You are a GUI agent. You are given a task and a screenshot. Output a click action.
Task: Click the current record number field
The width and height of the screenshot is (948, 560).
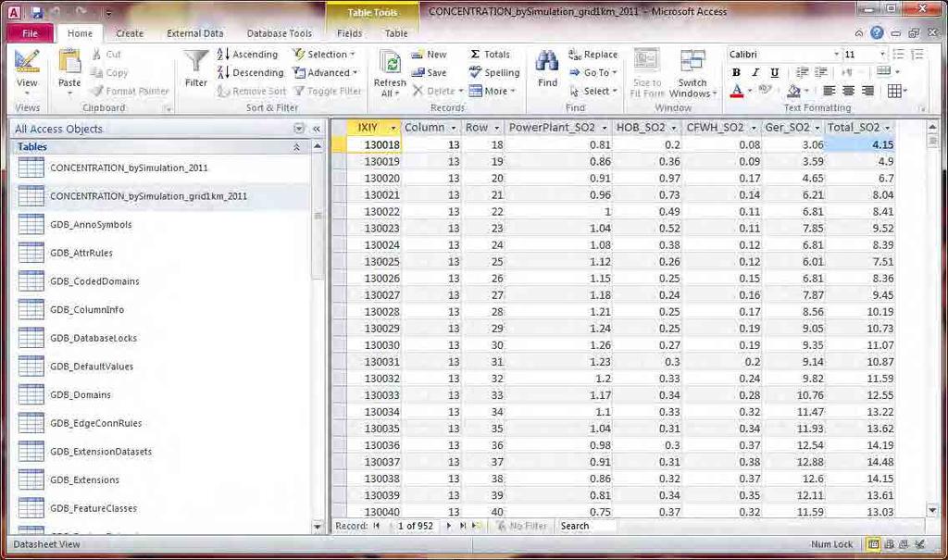pyautogui.click(x=416, y=526)
